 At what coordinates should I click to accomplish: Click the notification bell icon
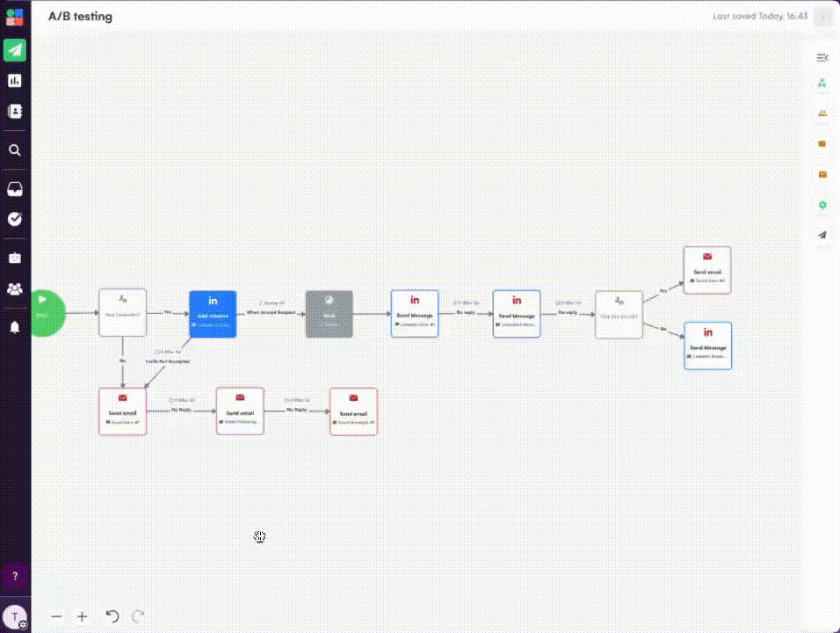click(15, 327)
